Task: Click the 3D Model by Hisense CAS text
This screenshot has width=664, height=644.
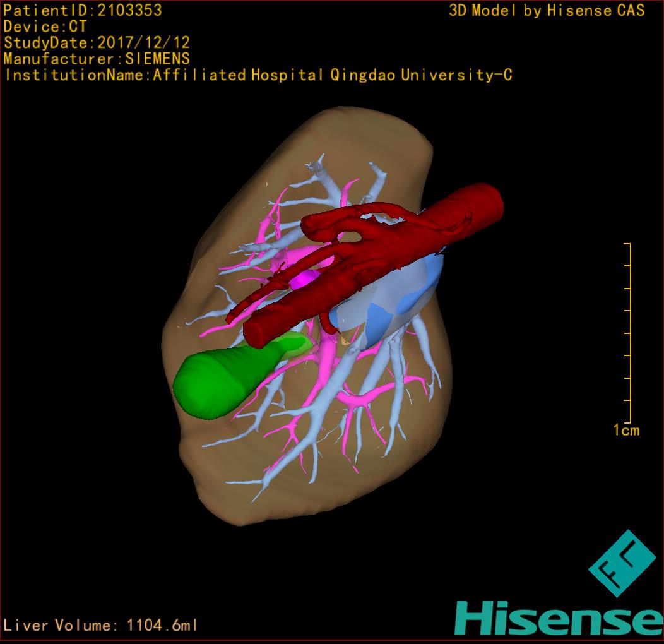Action: tap(547, 11)
